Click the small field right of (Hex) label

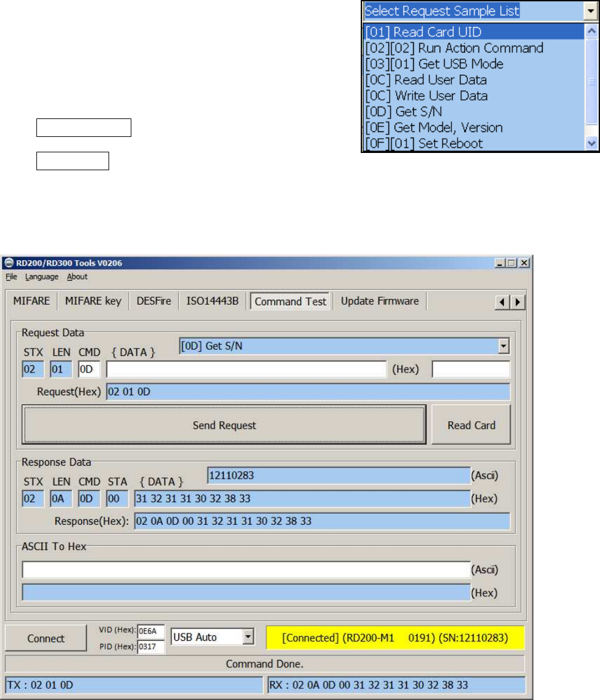471,369
